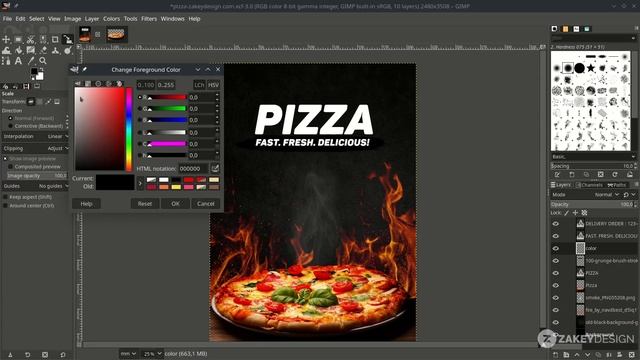The height and width of the screenshot is (360, 640).
Task: Select the Bucket Fill tool
Action: pyautogui.click(x=18, y=50)
